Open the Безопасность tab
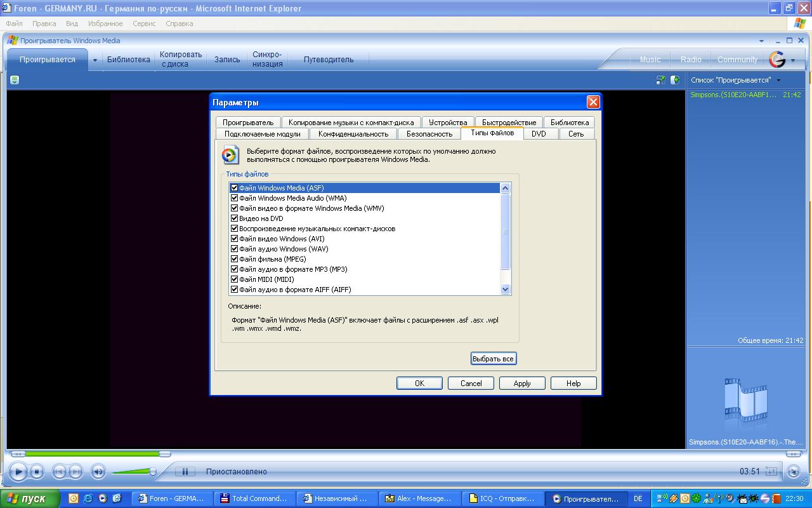Screen dimensions: 812x508 click(x=429, y=134)
